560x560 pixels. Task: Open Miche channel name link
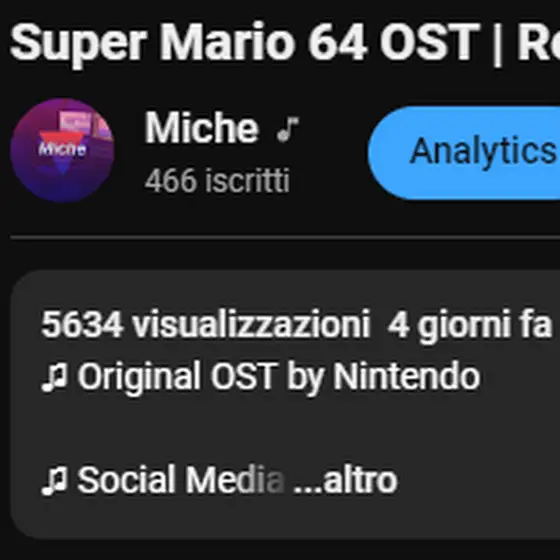201,128
